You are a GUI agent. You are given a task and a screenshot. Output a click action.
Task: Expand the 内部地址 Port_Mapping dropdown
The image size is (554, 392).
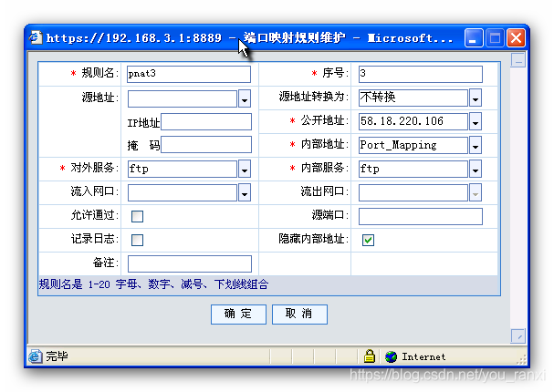click(476, 145)
